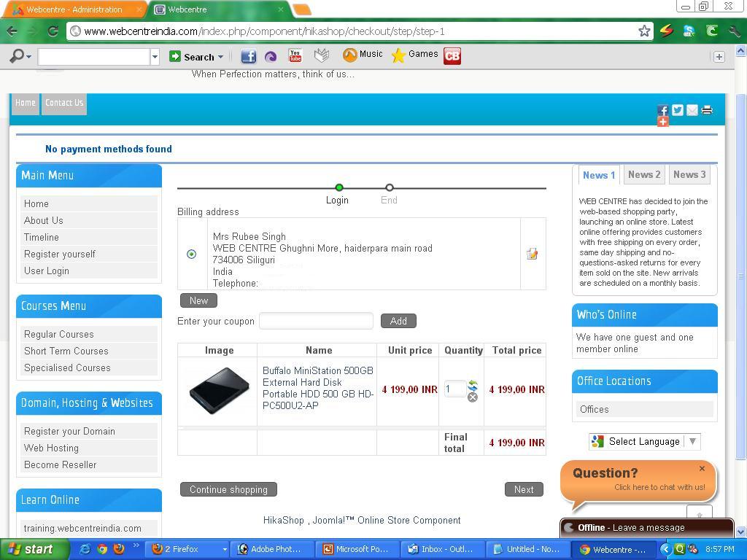Screen dimensions: 747x560
Task: Click the Add coupon button
Action: point(399,321)
